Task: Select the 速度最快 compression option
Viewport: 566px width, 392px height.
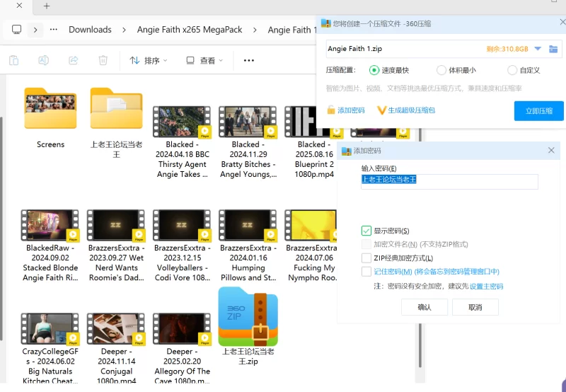Action: (374, 70)
